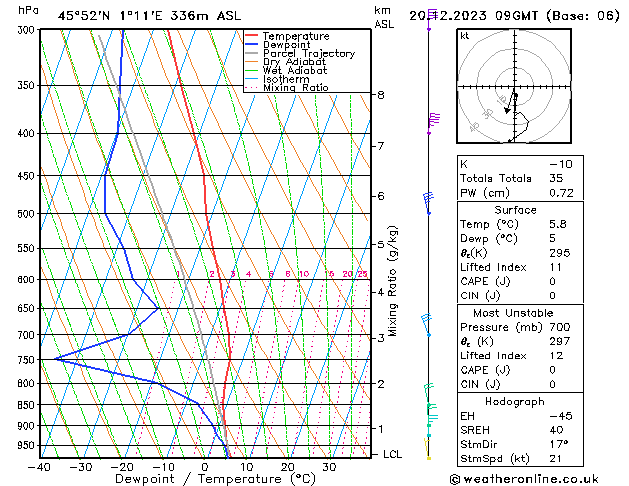Click the hodograph center crosshair
Screen dimensions: 629x486
click(x=514, y=87)
